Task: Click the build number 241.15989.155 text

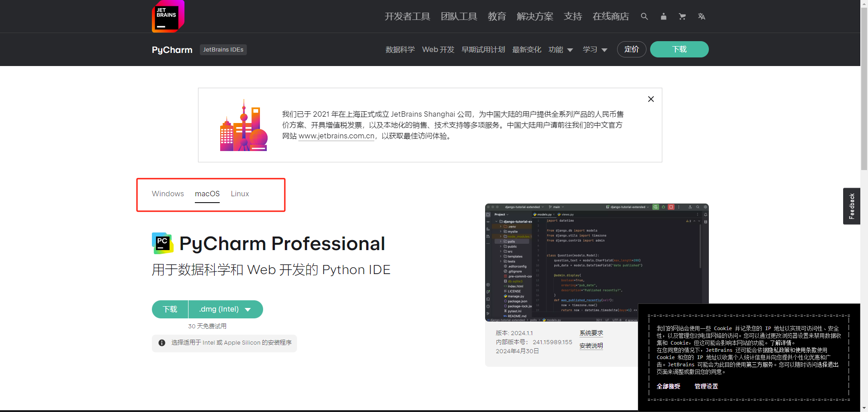Action: [552, 342]
